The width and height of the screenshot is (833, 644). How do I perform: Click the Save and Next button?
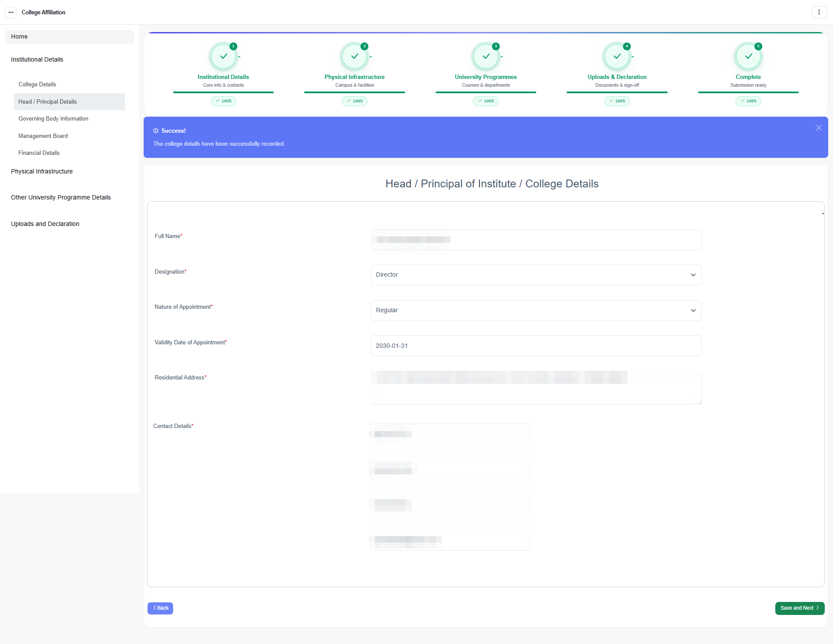800,608
